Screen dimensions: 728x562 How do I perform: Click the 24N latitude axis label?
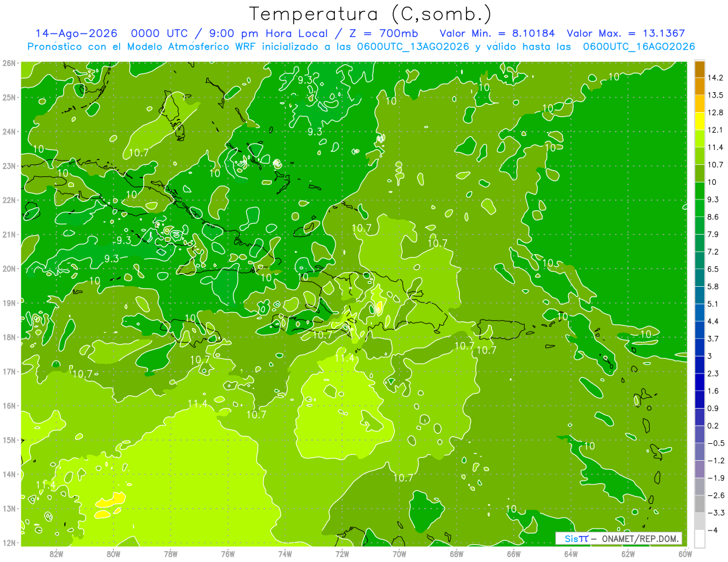click(x=9, y=132)
